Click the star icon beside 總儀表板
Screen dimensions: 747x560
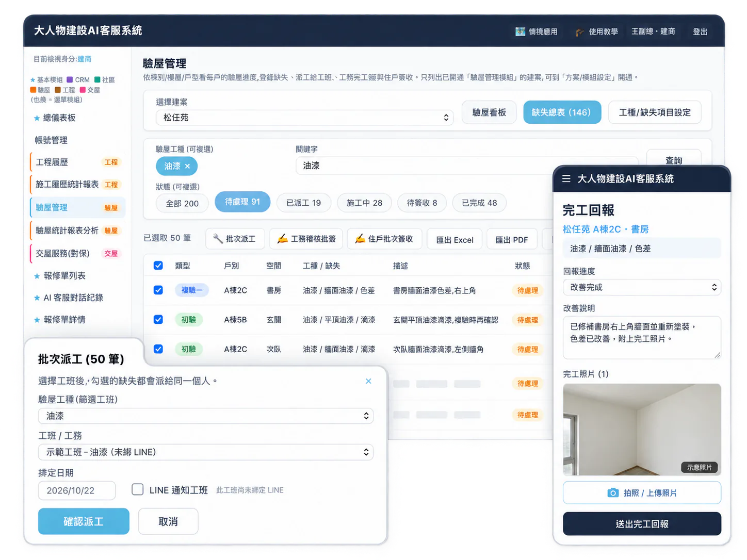pyautogui.click(x=37, y=118)
